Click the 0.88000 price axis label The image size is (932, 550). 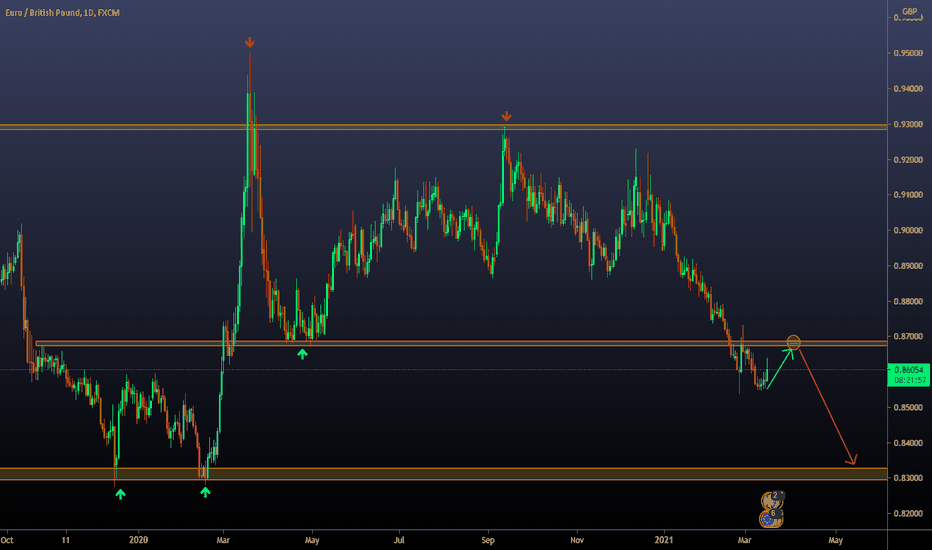point(908,301)
